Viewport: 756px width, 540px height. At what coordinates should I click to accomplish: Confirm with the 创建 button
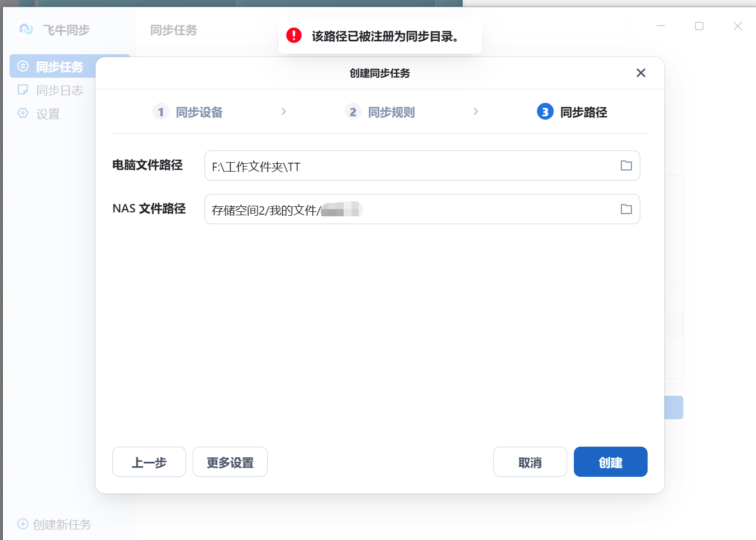[611, 462]
